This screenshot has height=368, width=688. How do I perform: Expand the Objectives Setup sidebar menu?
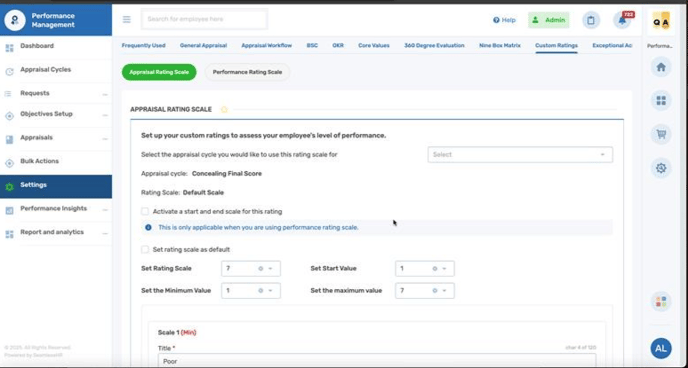[105, 115]
